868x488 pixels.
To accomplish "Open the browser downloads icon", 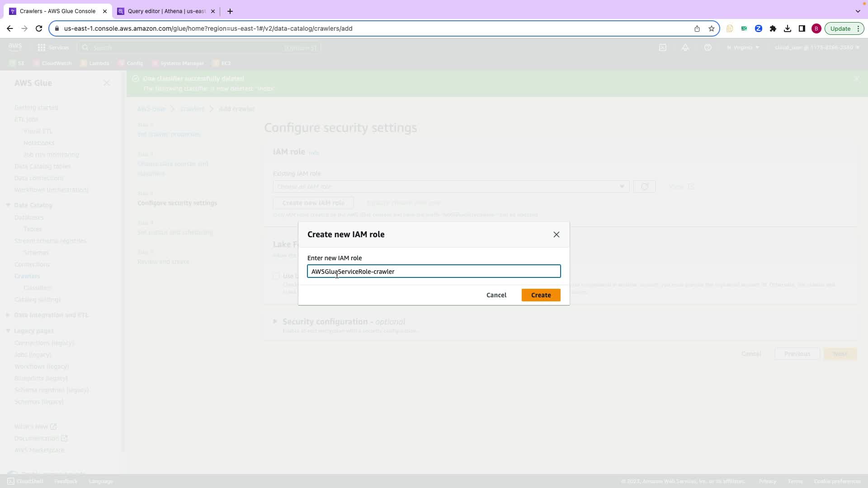I will (x=788, y=28).
